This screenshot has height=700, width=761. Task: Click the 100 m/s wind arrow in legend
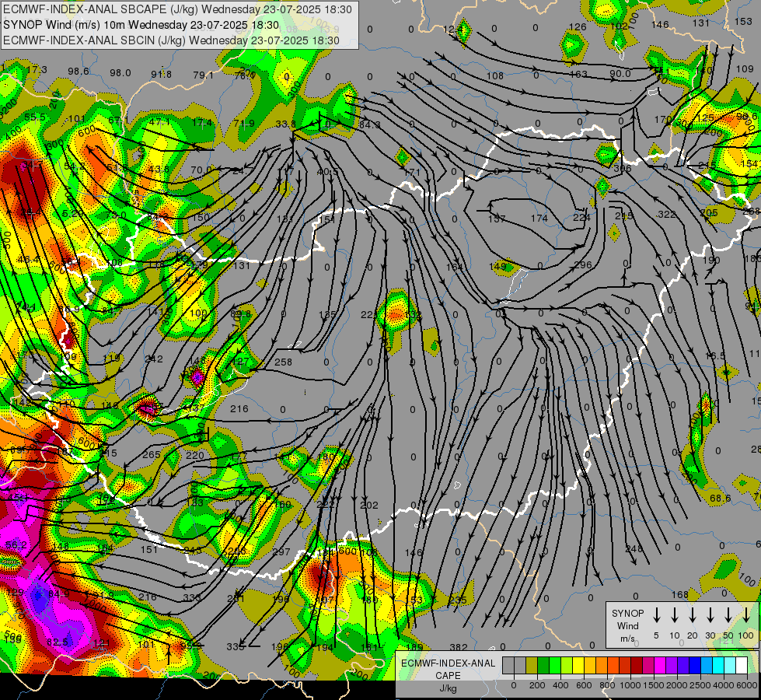[746, 614]
